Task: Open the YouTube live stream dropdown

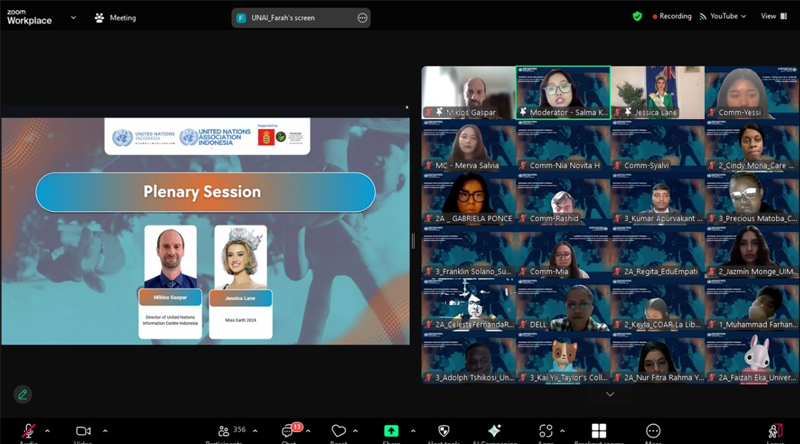Action: [722, 16]
